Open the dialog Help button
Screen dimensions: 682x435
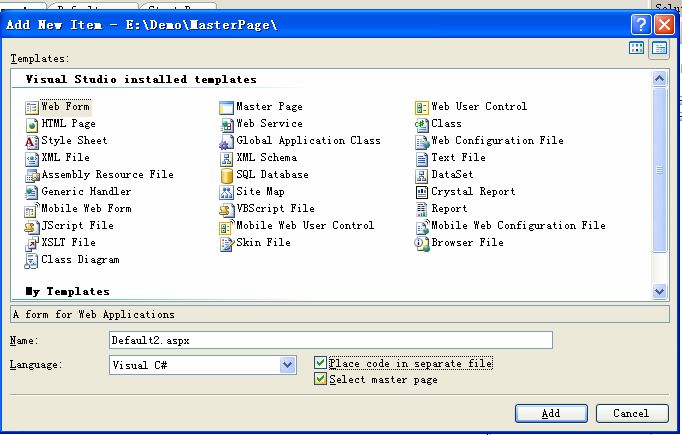641,25
